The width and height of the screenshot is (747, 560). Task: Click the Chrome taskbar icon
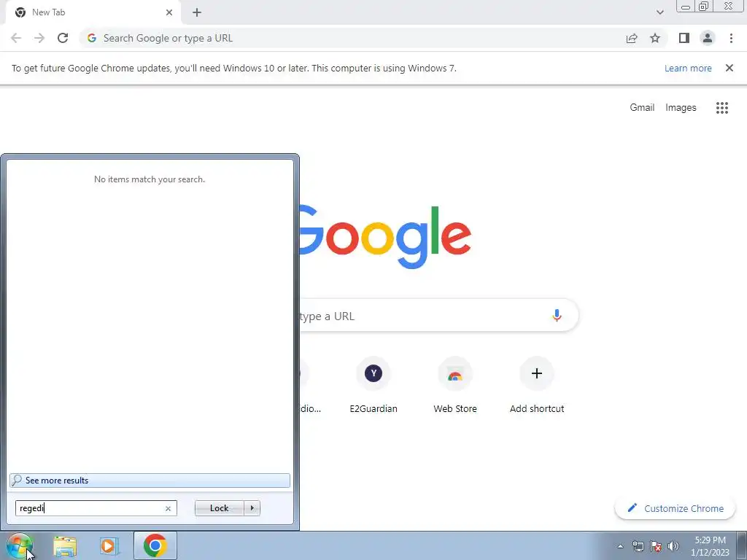155,545
